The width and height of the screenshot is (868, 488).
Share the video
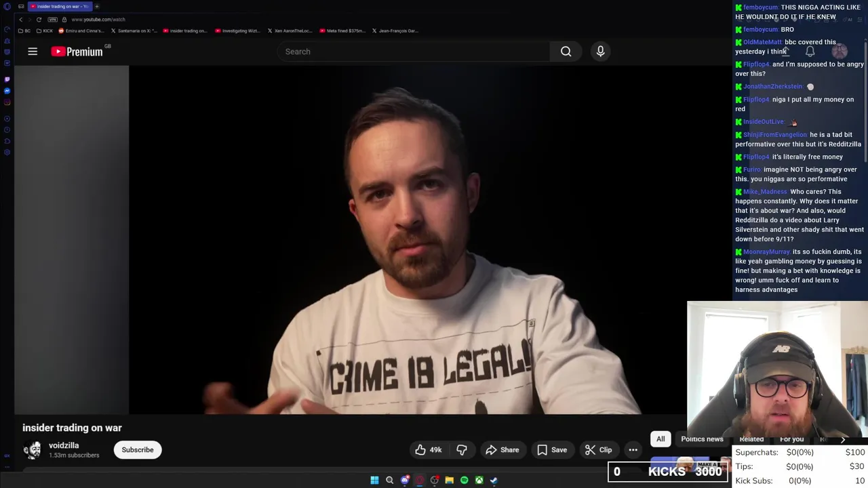502,450
